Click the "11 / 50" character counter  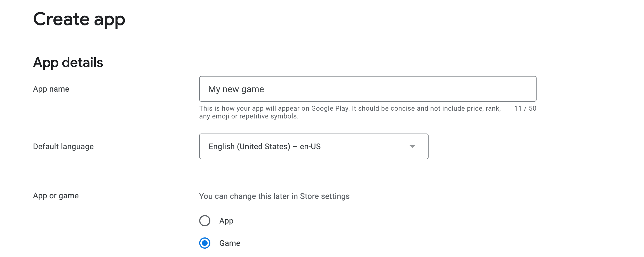pyautogui.click(x=525, y=108)
